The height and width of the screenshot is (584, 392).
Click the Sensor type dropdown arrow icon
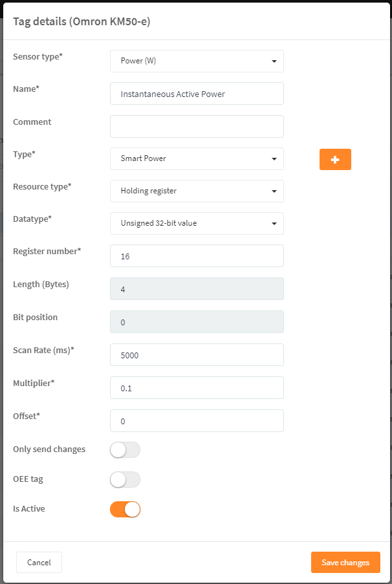pyautogui.click(x=274, y=61)
